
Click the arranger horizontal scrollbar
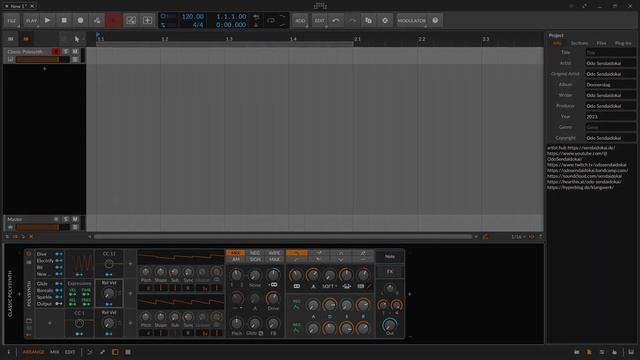[x=282, y=237]
